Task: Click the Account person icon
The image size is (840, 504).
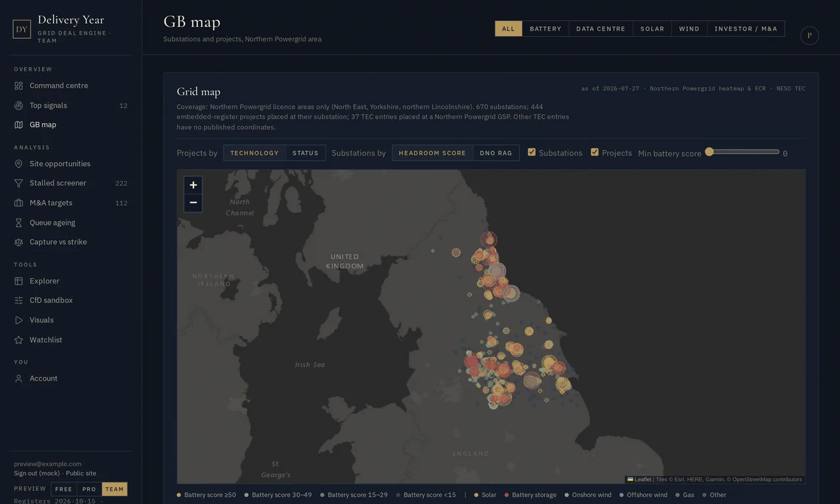Action: [18, 379]
